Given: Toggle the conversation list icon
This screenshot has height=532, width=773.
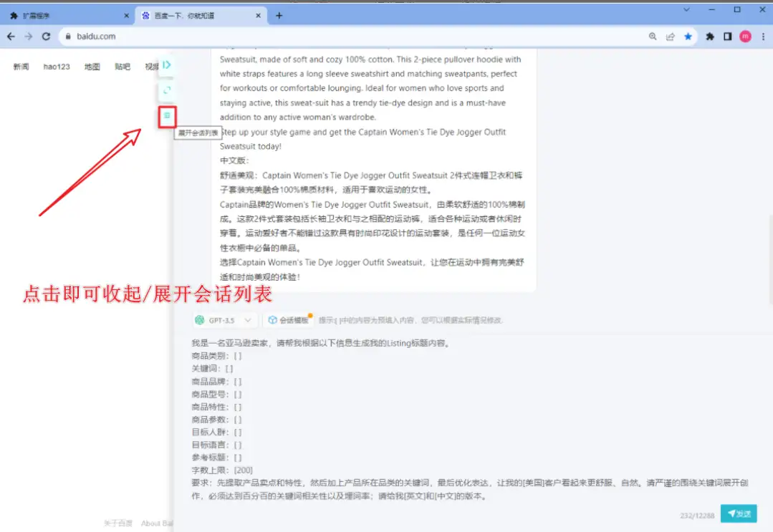Looking at the screenshot, I should [x=167, y=116].
